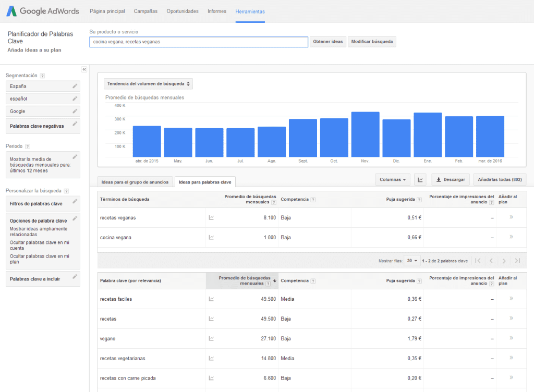Click the Descargar button
The width and height of the screenshot is (534, 392).
(451, 179)
